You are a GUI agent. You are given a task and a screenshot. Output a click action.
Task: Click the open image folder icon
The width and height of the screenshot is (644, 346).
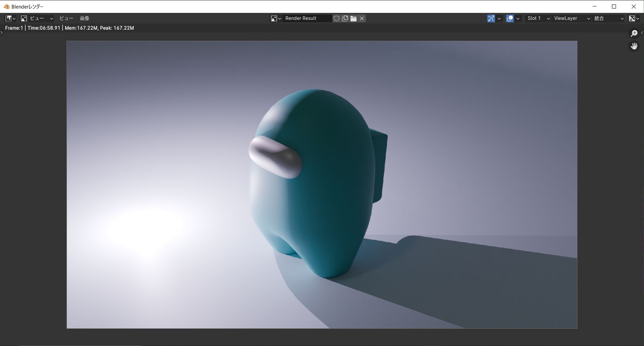point(353,18)
